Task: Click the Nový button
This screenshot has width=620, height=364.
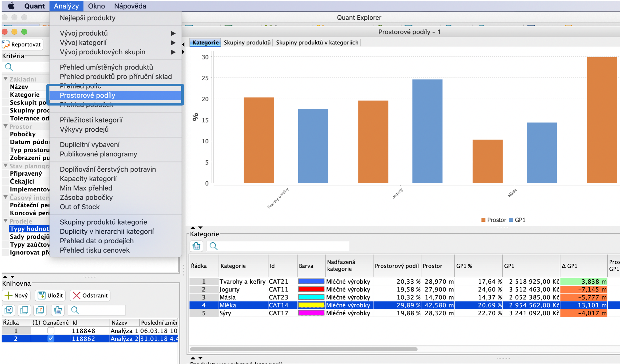Action: click(17, 295)
